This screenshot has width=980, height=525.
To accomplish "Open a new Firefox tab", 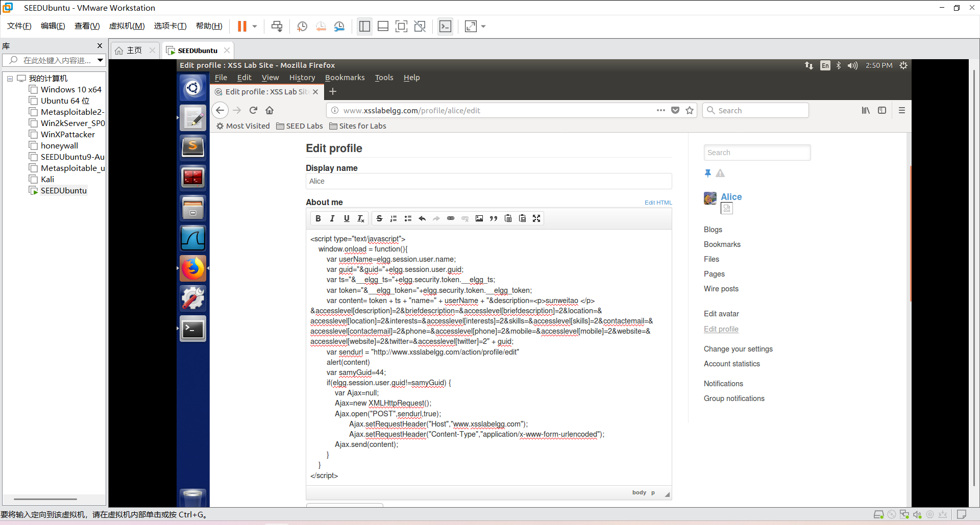I will point(333,91).
